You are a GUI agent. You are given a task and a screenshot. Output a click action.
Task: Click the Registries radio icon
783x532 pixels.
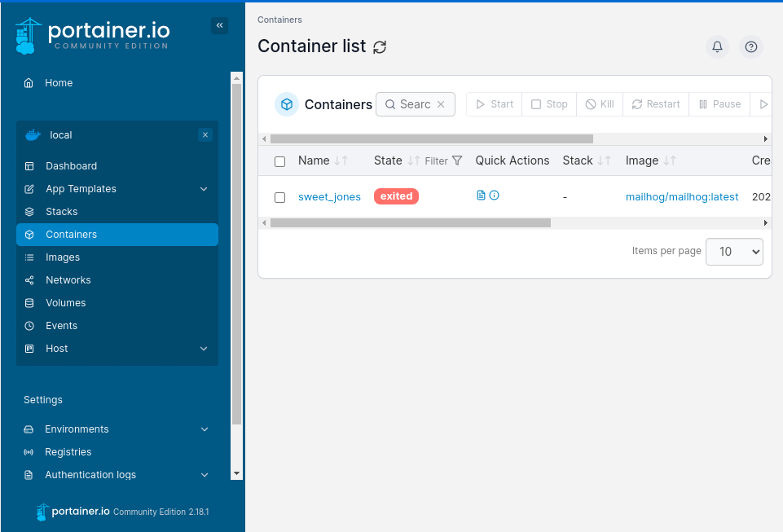(29, 452)
